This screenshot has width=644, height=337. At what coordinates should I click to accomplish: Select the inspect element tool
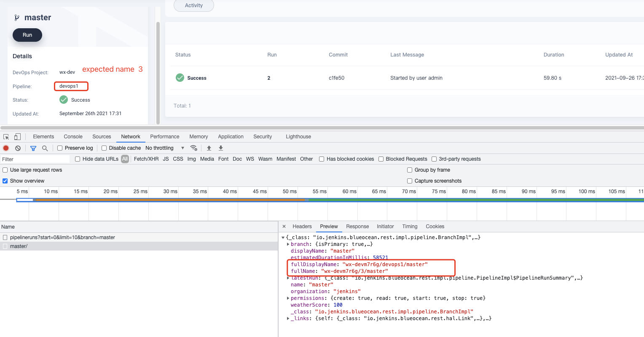coord(6,136)
